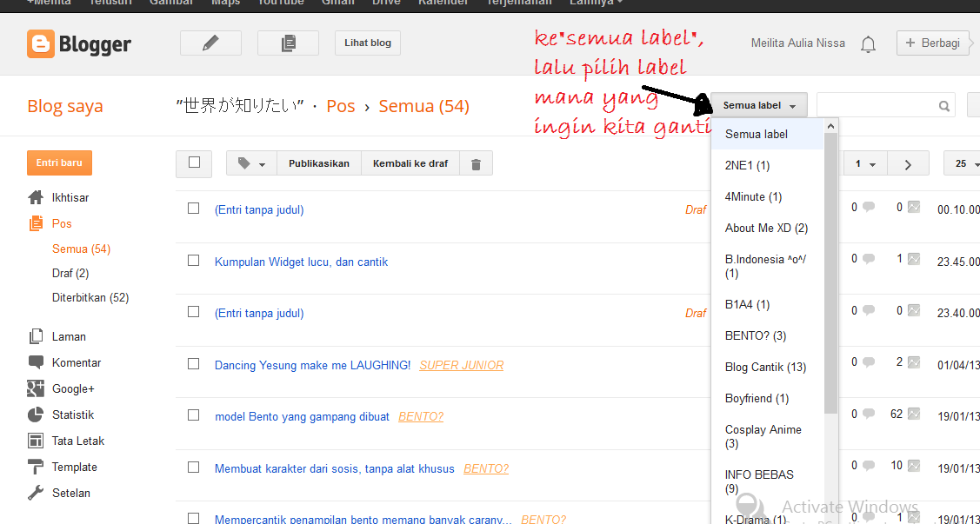The width and height of the screenshot is (980, 524).
Task: Click the 'Lihat blog' button
Action: 367,42
